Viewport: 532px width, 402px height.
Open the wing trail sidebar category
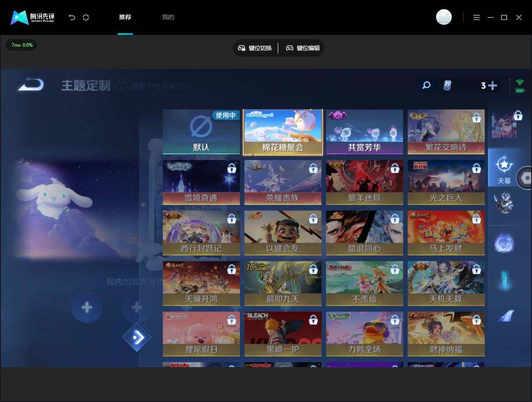pyautogui.click(x=506, y=316)
